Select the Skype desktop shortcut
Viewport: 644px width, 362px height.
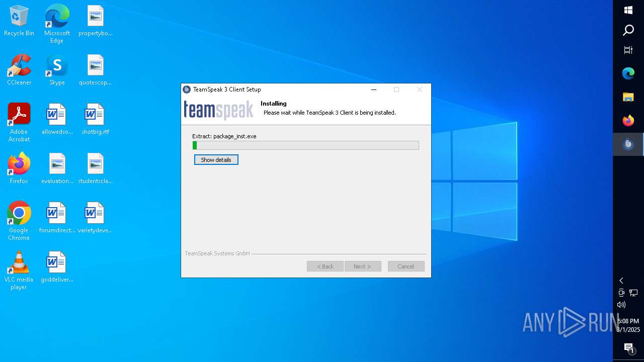point(57,70)
